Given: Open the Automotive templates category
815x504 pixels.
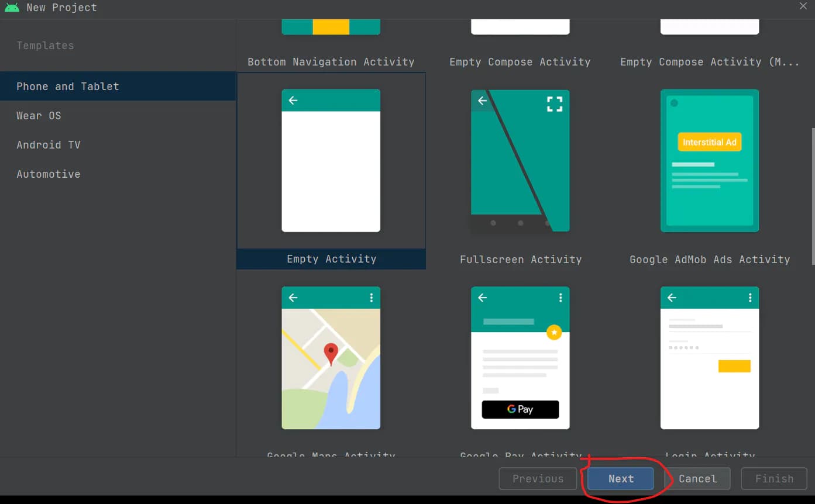Looking at the screenshot, I should click(x=49, y=174).
